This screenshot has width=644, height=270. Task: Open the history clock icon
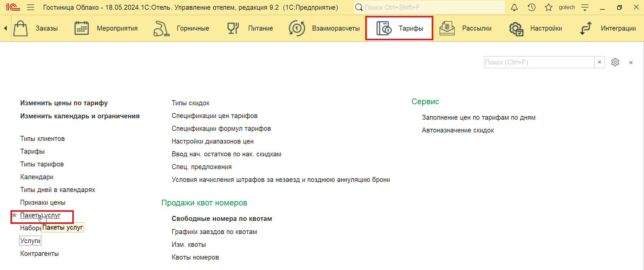(531, 7)
